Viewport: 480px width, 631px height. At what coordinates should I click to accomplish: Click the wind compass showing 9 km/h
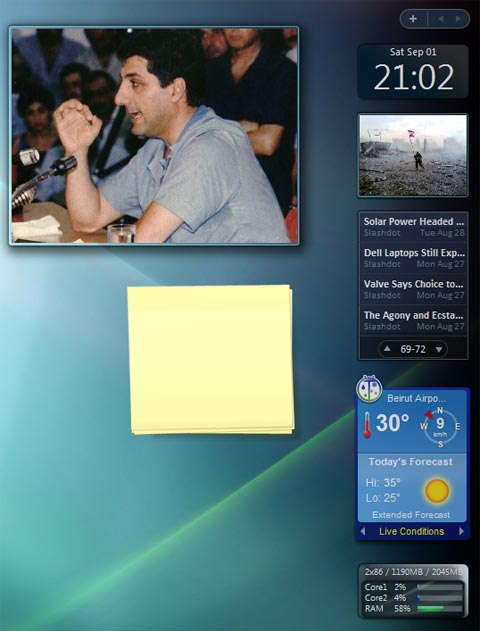441,427
